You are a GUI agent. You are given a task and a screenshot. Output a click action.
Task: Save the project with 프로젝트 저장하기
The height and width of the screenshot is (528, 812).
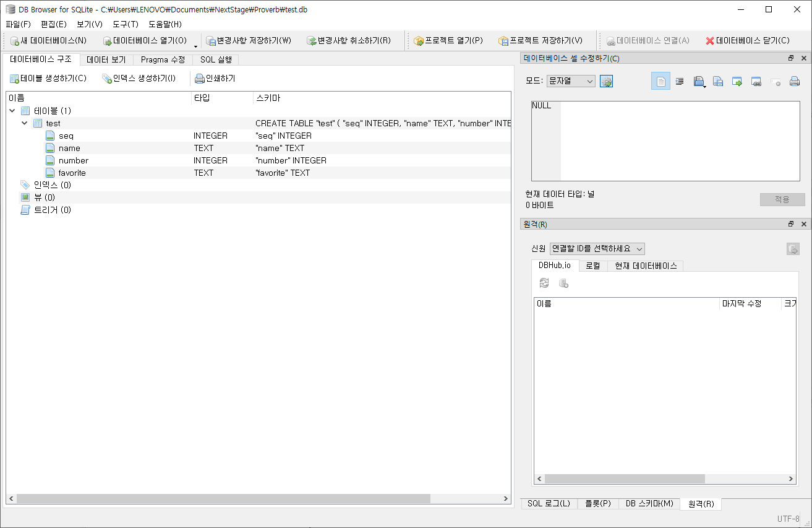[x=540, y=41]
